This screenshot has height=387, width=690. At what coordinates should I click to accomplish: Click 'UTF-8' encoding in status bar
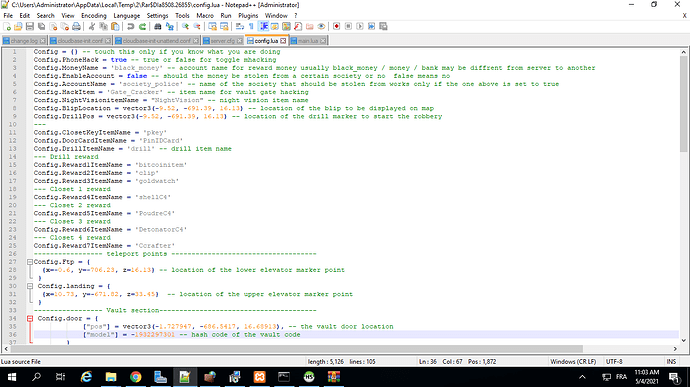coord(614,361)
